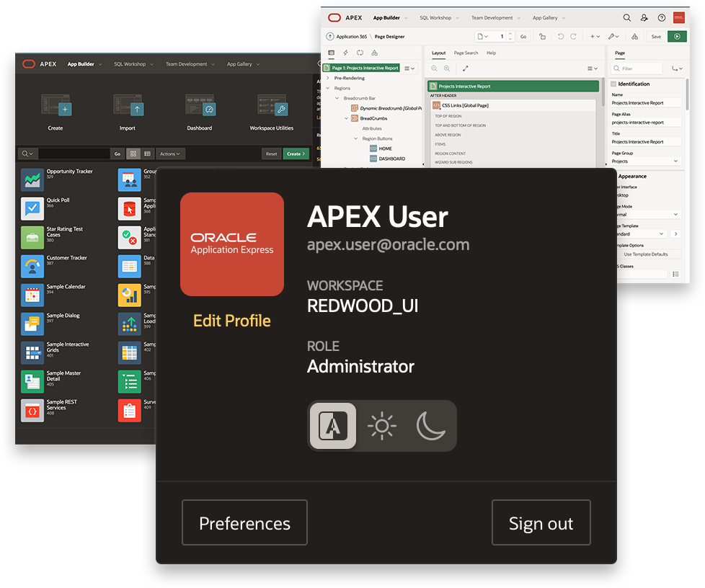
Task: Switch to dark mode moon icon
Action: pyautogui.click(x=431, y=425)
